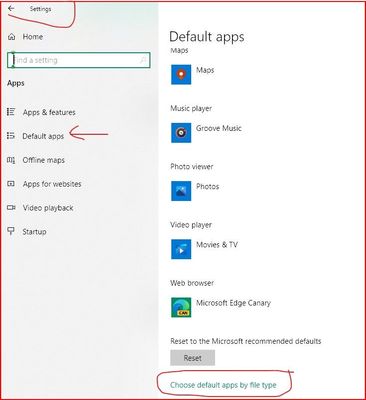Viewport: 366px width, 400px height.
Task: Click the Music player section label
Action: tap(191, 108)
